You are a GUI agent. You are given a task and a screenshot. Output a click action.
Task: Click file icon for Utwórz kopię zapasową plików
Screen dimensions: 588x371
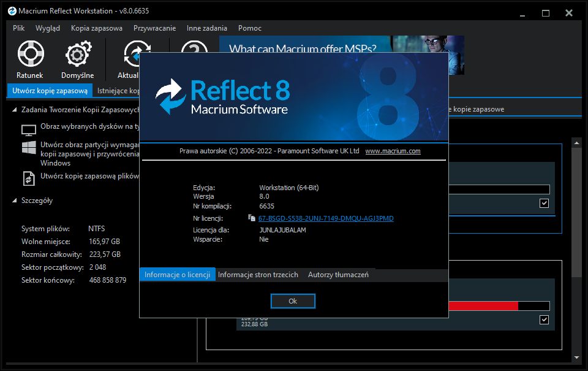29,178
